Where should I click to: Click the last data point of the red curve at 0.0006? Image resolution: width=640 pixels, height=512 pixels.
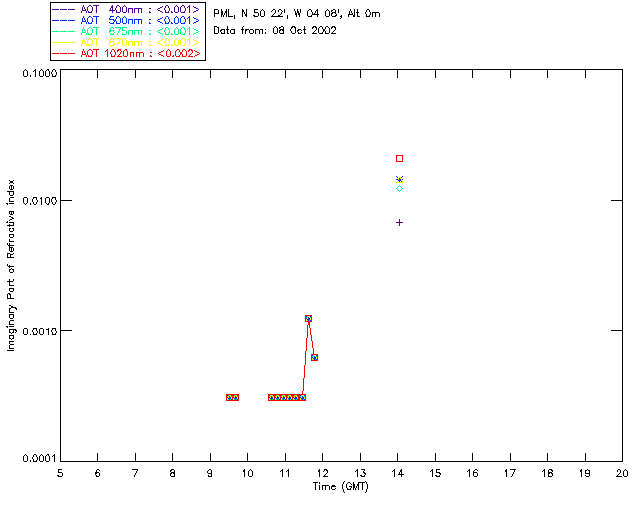tap(314, 357)
